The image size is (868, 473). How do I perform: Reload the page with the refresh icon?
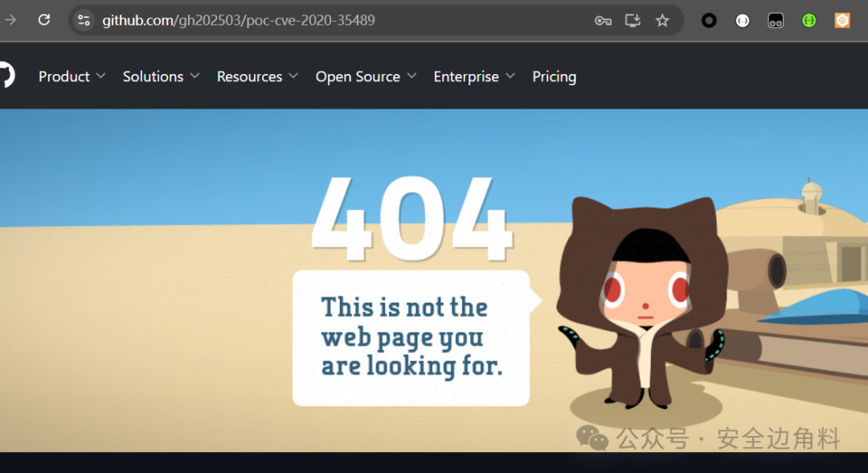pyautogui.click(x=44, y=20)
